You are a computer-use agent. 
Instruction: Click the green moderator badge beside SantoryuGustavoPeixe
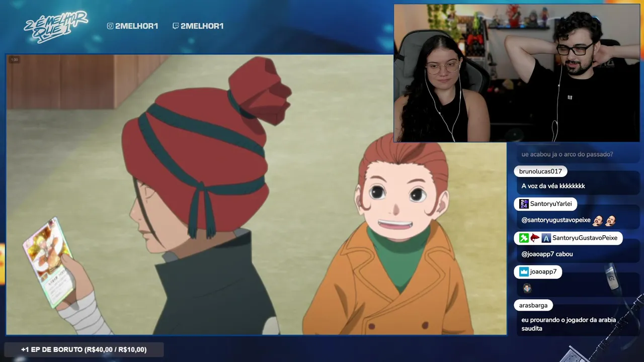click(524, 238)
